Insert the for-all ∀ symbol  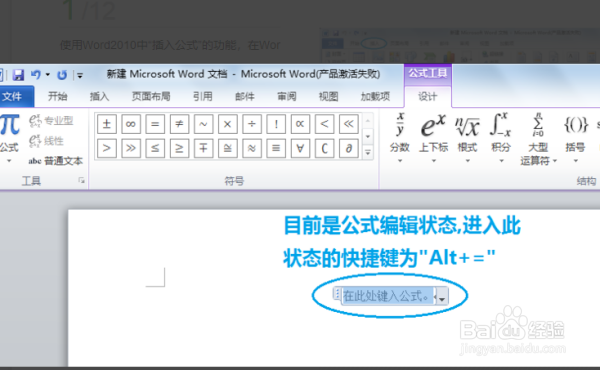tap(300, 148)
